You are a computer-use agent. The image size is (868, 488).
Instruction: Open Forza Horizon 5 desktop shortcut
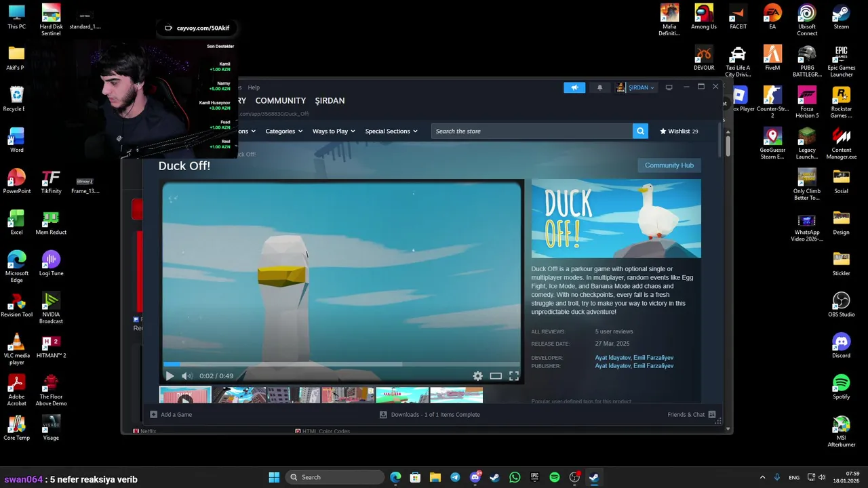click(807, 102)
